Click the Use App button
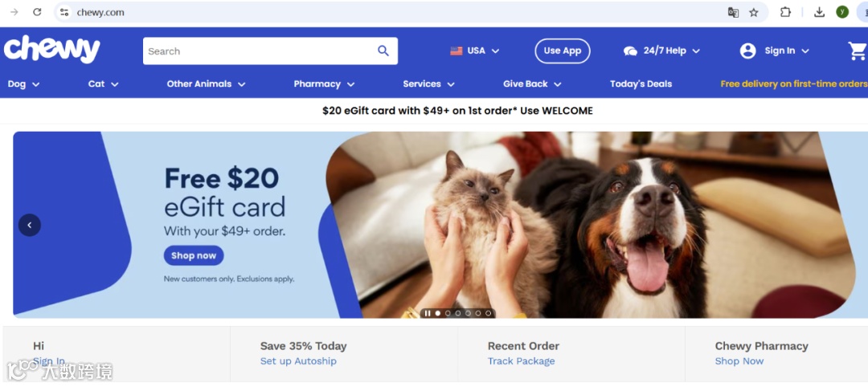The width and height of the screenshot is (868, 387). (563, 51)
